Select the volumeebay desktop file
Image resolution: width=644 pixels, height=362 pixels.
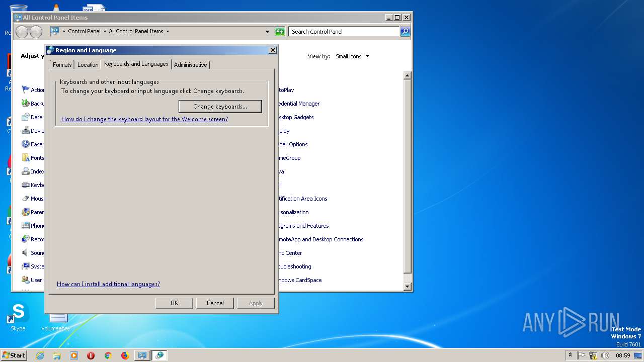(x=56, y=322)
